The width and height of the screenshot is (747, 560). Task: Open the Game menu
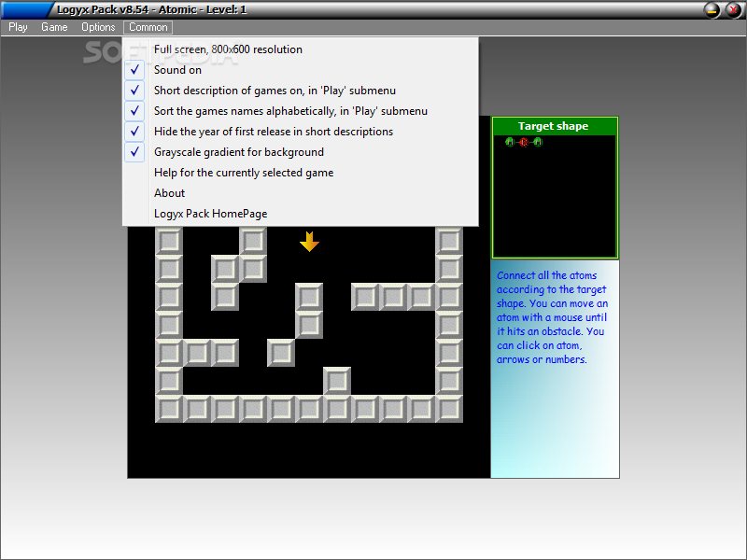pyautogui.click(x=54, y=27)
